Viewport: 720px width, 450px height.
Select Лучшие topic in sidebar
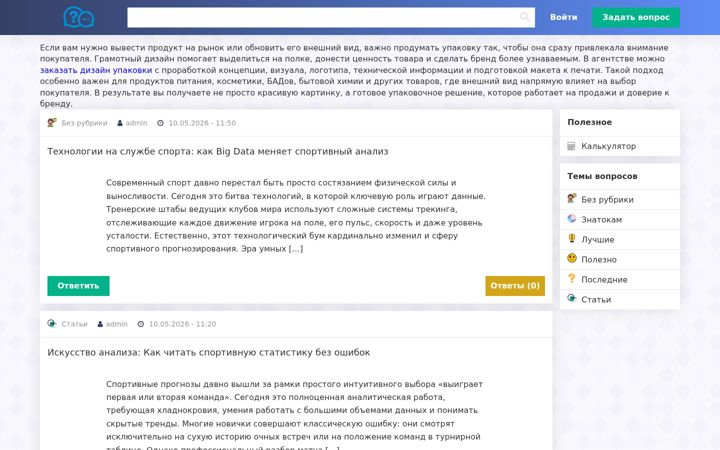click(597, 240)
